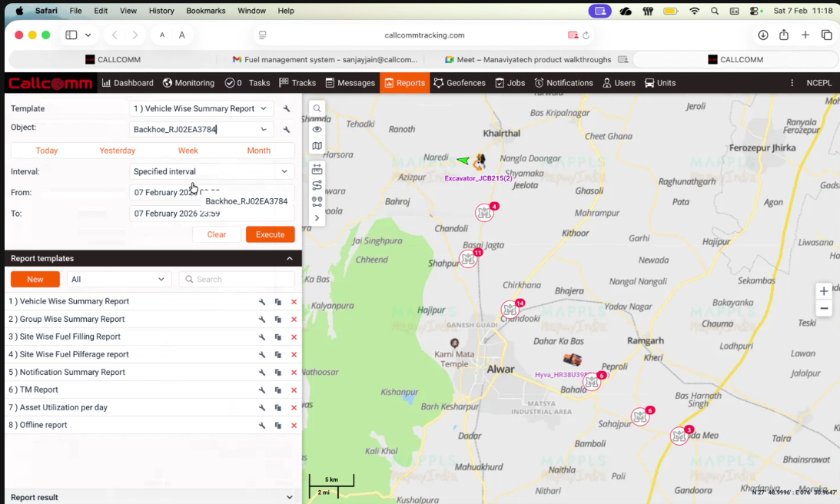840x504 pixels.
Task: Toggle the eye visibility icon on map toolbar
Action: click(x=317, y=129)
